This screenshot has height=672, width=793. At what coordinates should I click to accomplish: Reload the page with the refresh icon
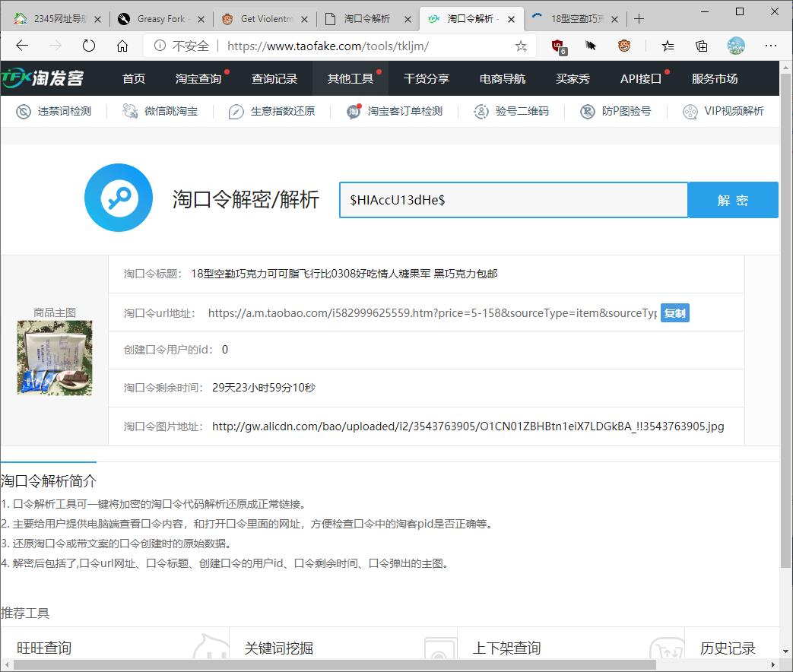[x=88, y=46]
